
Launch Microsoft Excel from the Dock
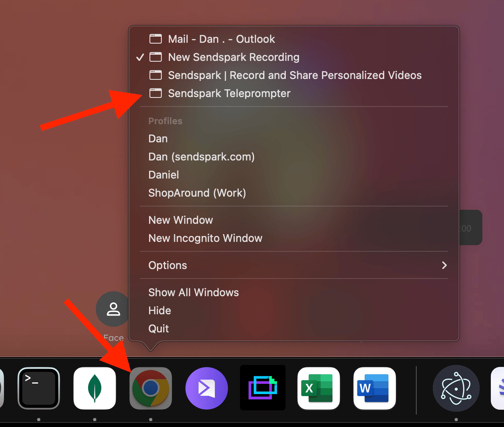tap(319, 388)
